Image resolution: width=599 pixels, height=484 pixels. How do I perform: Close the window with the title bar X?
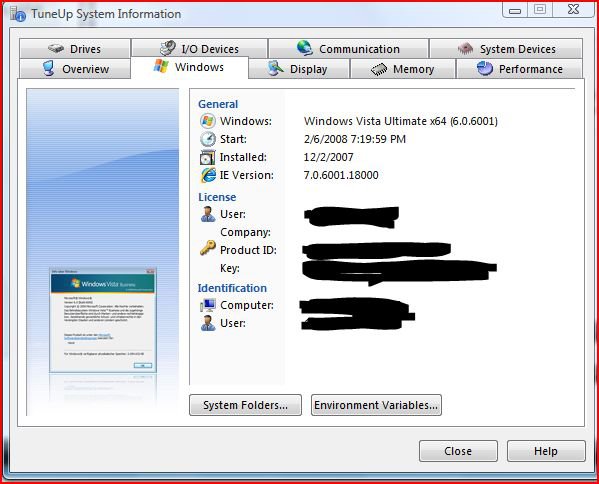(573, 9)
